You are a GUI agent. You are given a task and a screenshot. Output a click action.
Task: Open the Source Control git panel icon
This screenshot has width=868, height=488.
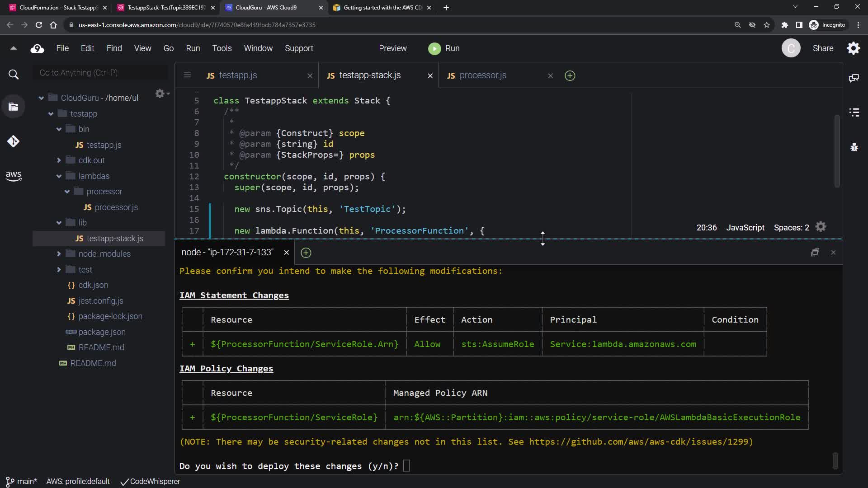13,141
